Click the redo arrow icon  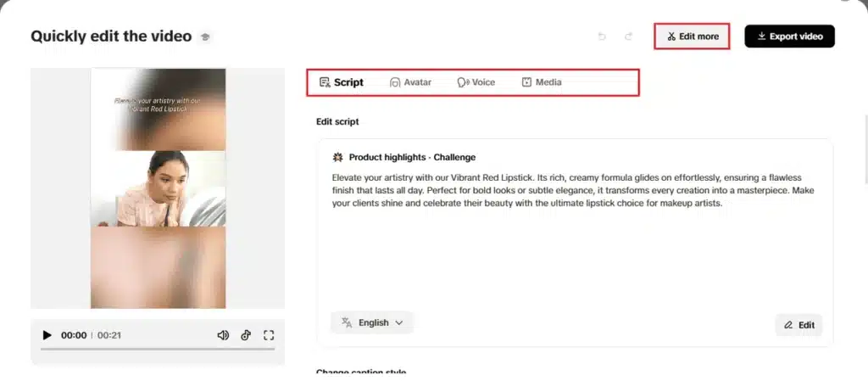pos(628,36)
